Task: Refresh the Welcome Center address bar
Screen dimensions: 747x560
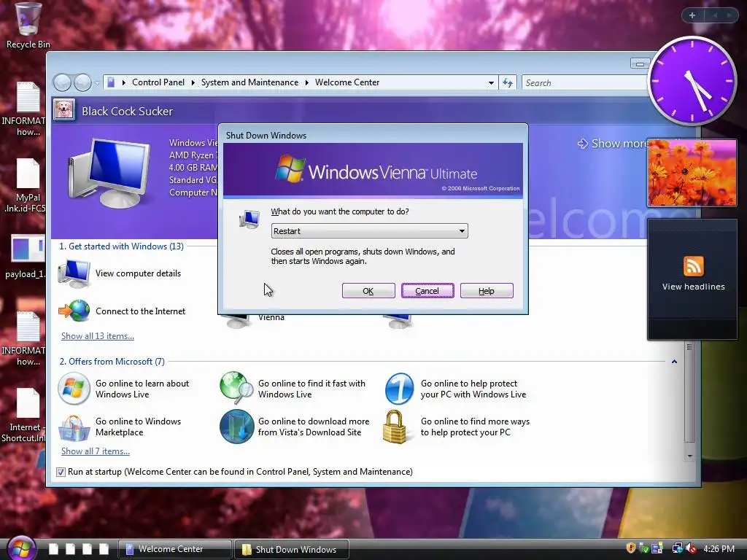Action: pos(508,83)
